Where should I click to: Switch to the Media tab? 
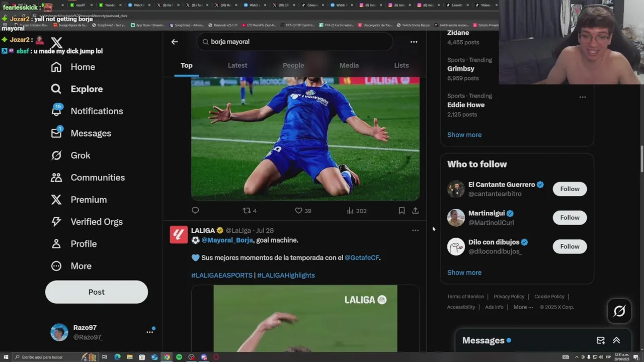349,65
